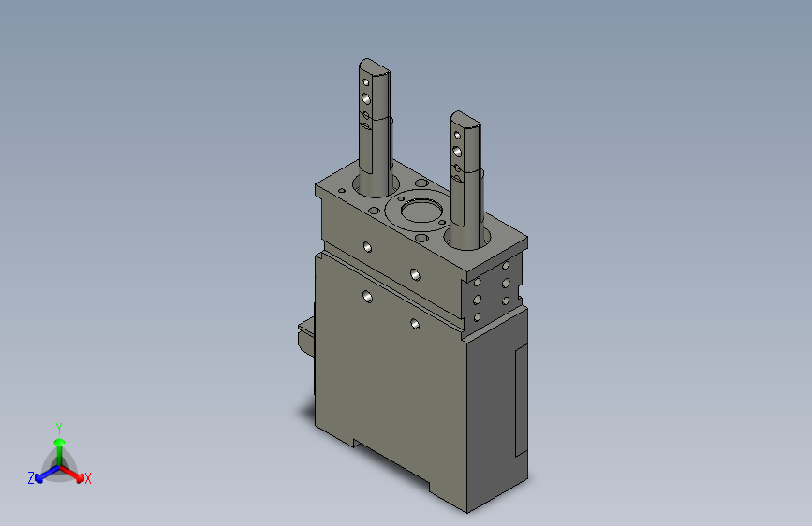
Task: Select the dark right side face of body
Action: coord(497,409)
